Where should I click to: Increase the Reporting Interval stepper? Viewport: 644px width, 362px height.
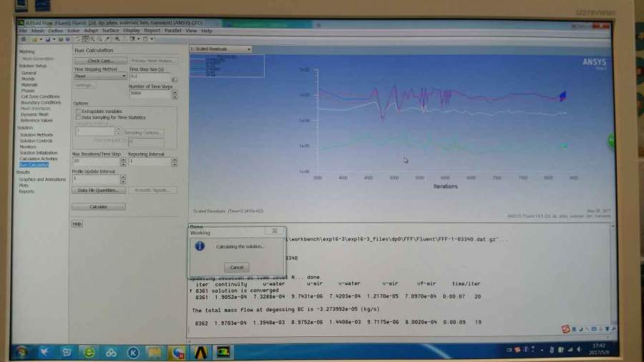coord(175,160)
